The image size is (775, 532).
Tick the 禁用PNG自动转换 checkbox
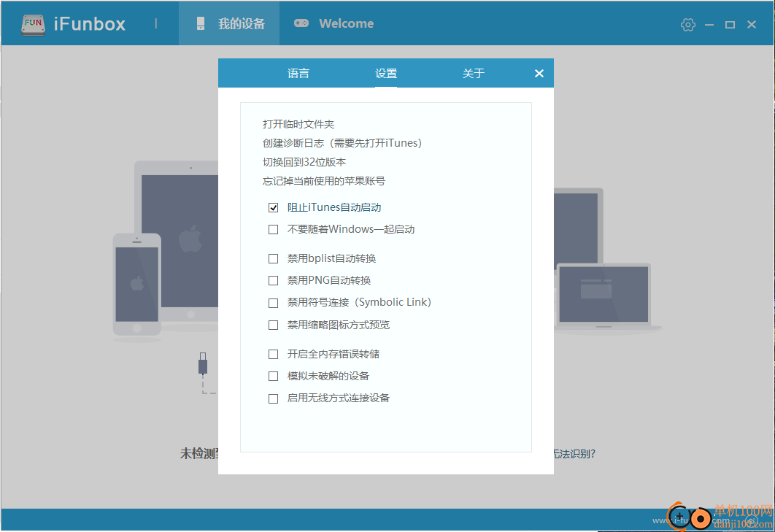pos(274,280)
